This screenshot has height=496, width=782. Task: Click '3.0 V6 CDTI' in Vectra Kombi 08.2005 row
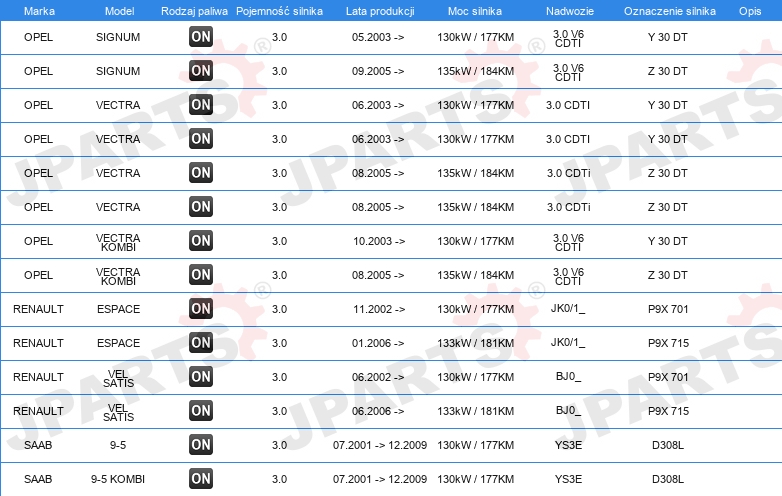tap(569, 276)
